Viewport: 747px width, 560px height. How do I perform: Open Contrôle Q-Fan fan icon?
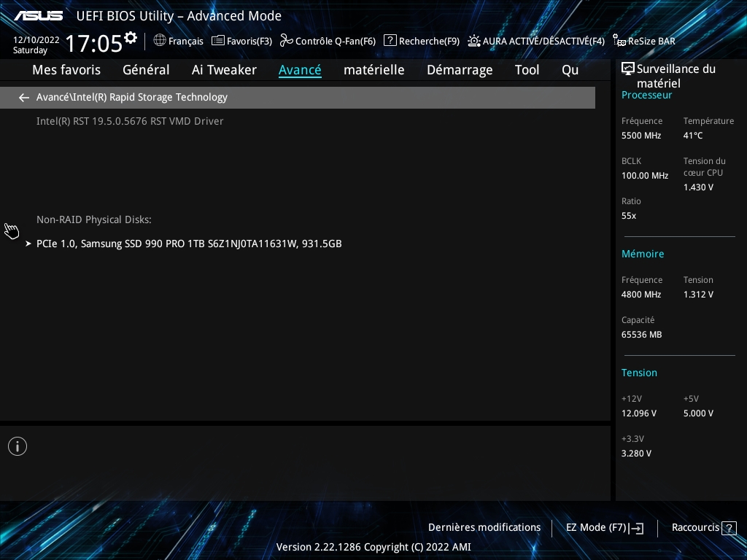pyautogui.click(x=286, y=41)
